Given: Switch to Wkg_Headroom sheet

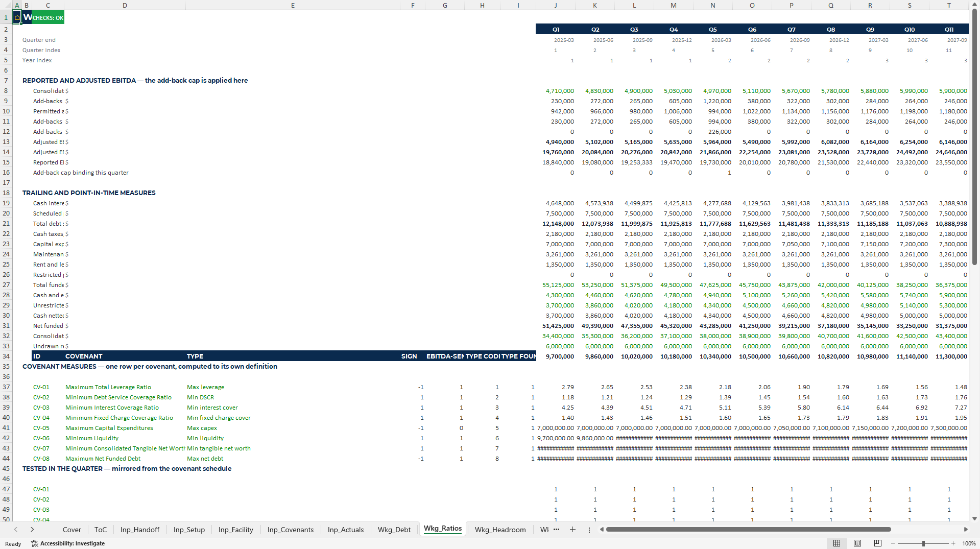Looking at the screenshot, I should coord(500,530).
